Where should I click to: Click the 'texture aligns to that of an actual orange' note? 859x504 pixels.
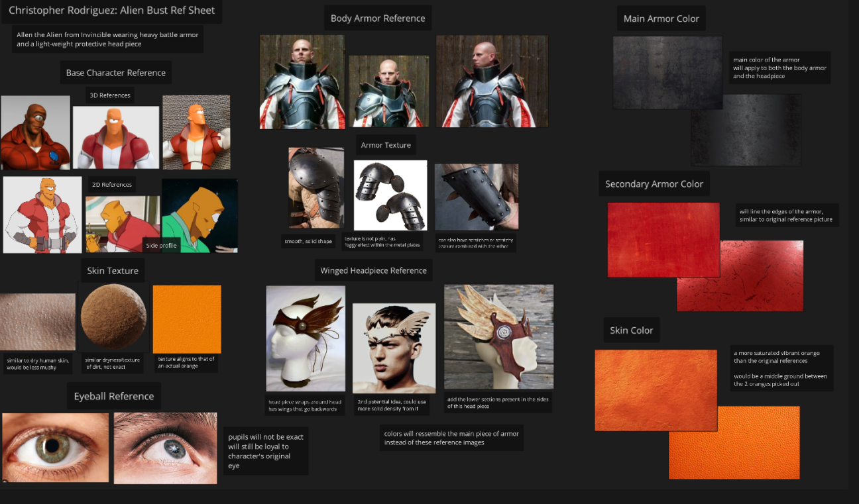186,363
